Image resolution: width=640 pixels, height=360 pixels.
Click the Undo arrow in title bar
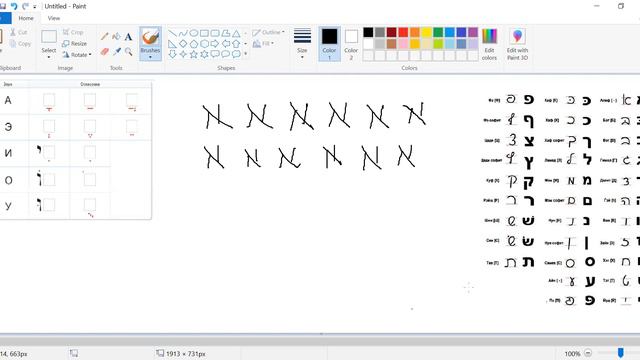[x=14, y=6]
